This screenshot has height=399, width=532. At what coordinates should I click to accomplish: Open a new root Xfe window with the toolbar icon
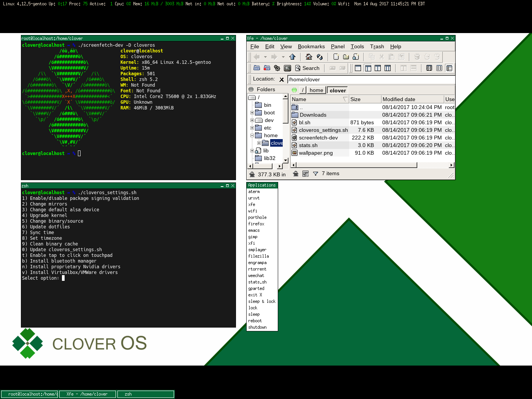click(267, 68)
